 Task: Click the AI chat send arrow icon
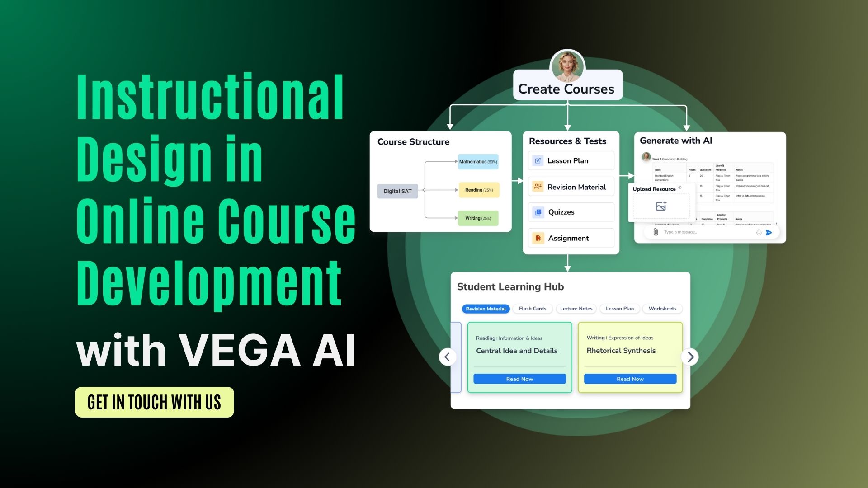[x=769, y=232]
